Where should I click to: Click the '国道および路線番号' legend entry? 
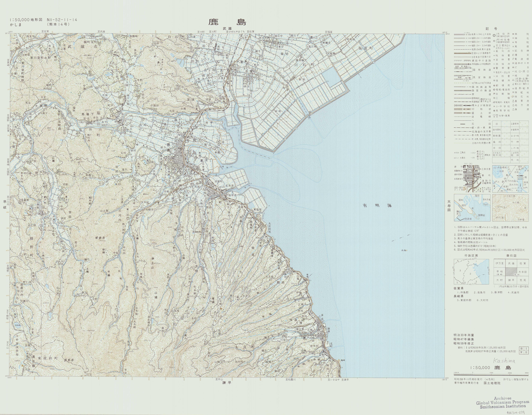481,53
